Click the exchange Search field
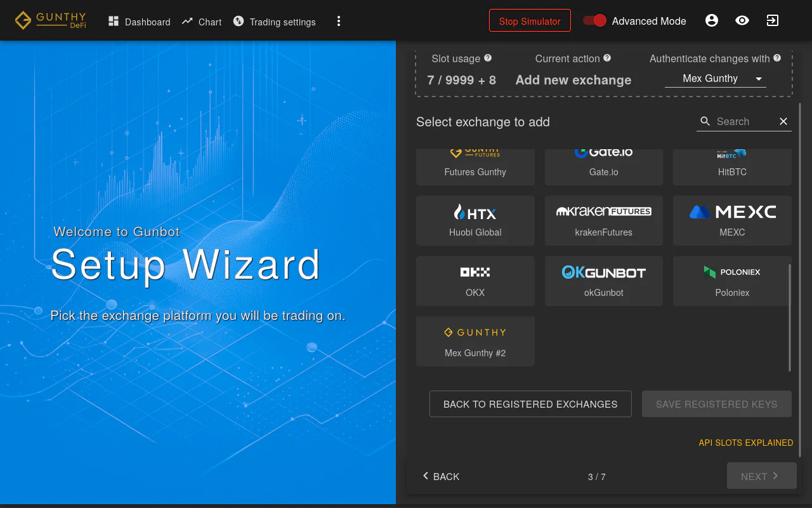Viewport: 812px width, 508px height. (743, 121)
